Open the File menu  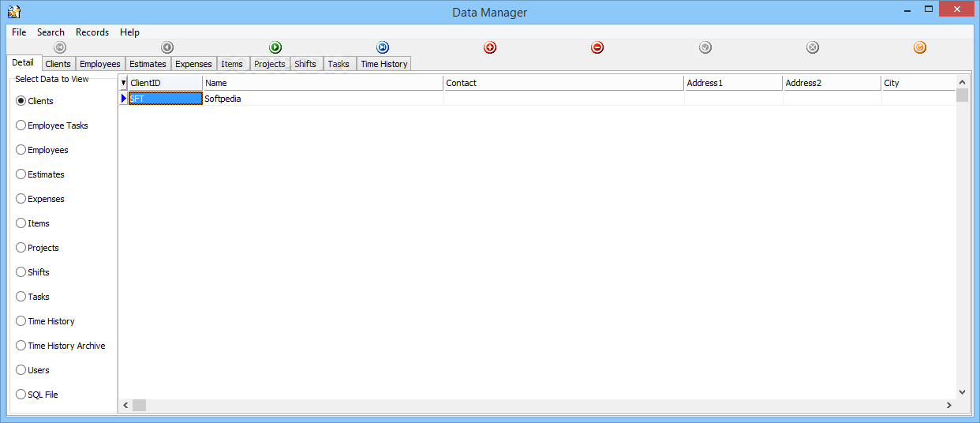coord(19,32)
